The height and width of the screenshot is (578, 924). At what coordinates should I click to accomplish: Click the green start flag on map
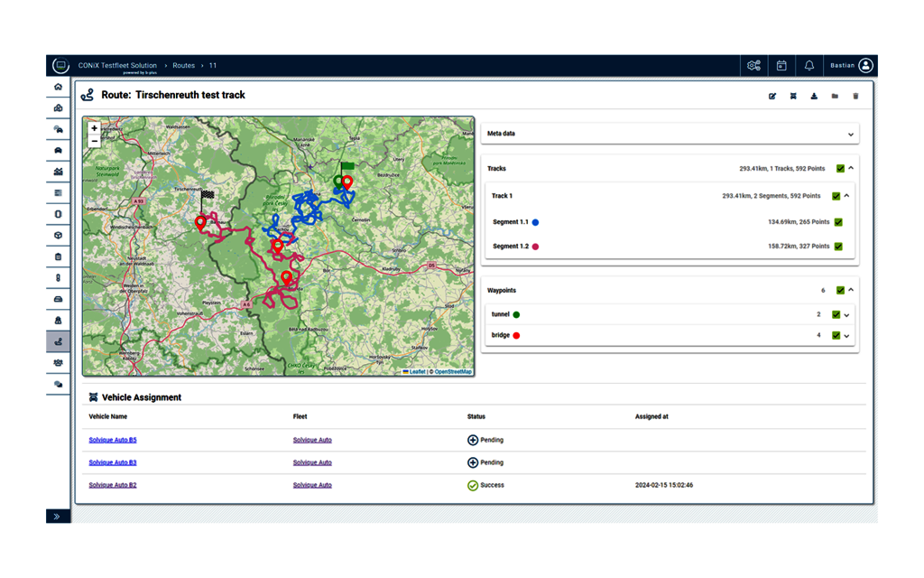(347, 166)
